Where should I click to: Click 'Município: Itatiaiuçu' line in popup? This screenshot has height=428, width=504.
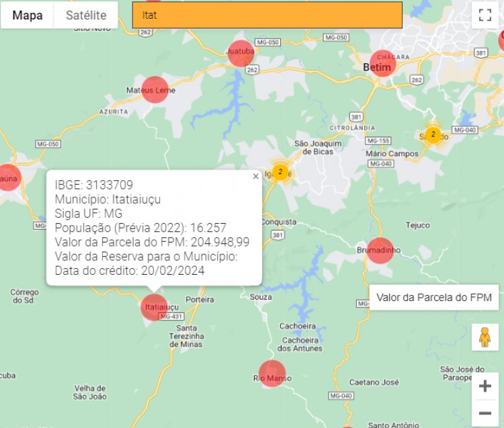(x=108, y=200)
